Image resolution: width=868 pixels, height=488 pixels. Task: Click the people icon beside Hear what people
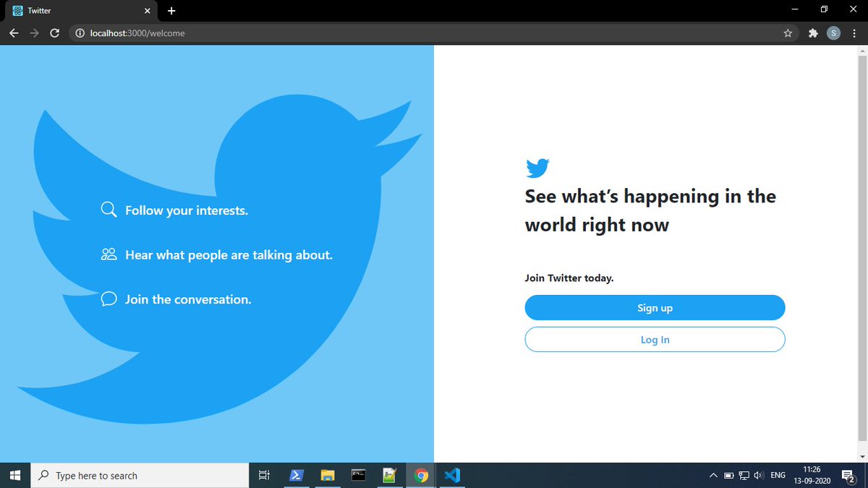click(x=109, y=254)
